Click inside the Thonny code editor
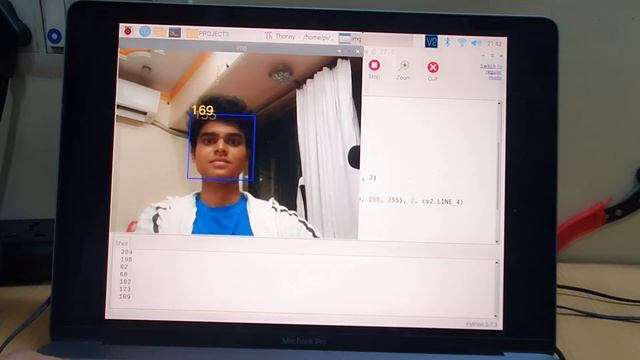Screen dimensions: 640x360 pyautogui.click(x=429, y=169)
